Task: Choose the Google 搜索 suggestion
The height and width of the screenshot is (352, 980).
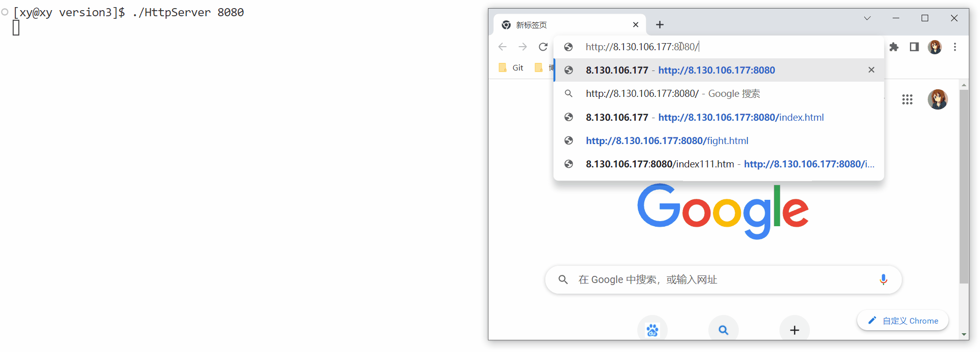Action: (719, 93)
